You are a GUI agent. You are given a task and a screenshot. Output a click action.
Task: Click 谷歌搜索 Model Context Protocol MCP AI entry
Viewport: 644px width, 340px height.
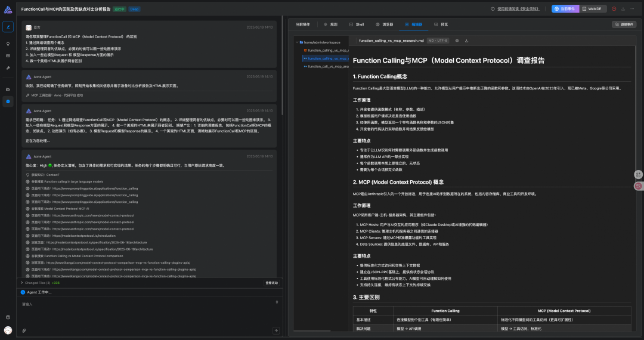[x=57, y=209]
